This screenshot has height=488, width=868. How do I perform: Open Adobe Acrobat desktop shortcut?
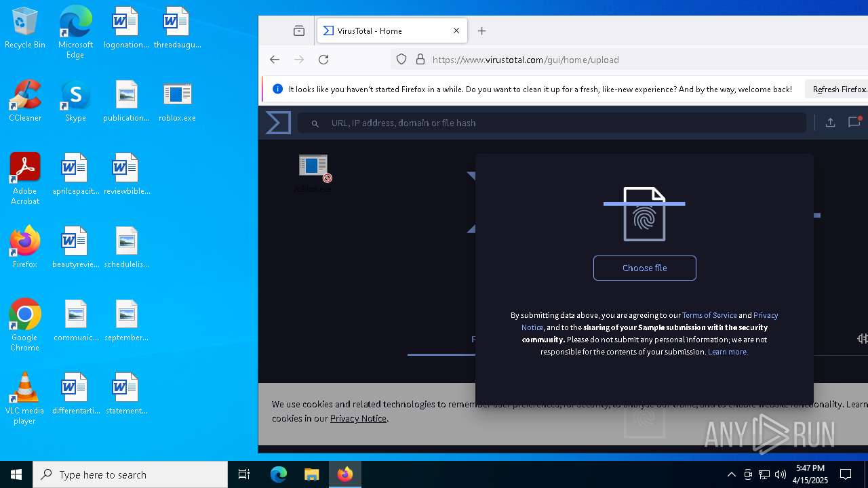point(25,179)
